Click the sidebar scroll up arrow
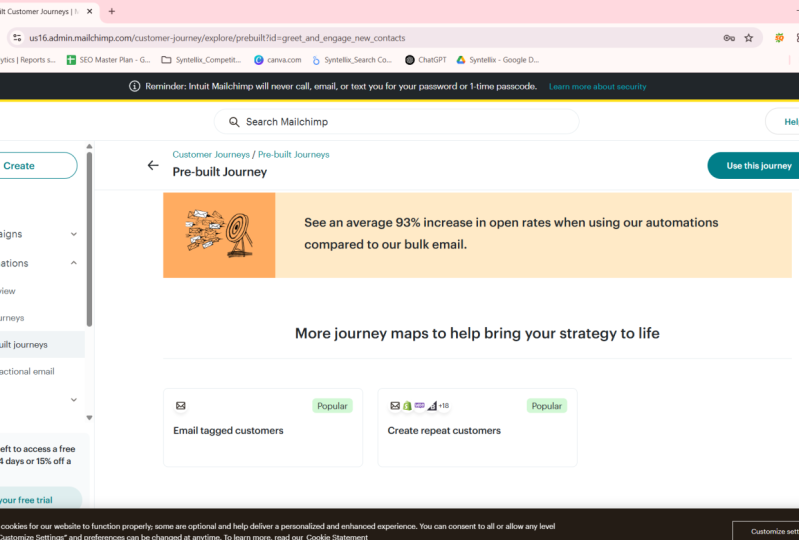This screenshot has height=540, width=799. pyautogui.click(x=89, y=146)
